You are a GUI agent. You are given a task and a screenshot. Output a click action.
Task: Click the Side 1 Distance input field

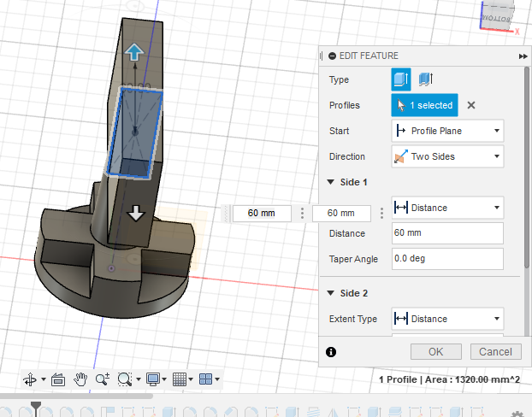point(447,233)
